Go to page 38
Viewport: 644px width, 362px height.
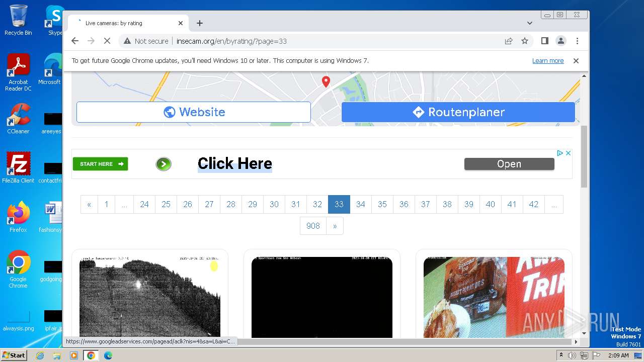pyautogui.click(x=447, y=204)
